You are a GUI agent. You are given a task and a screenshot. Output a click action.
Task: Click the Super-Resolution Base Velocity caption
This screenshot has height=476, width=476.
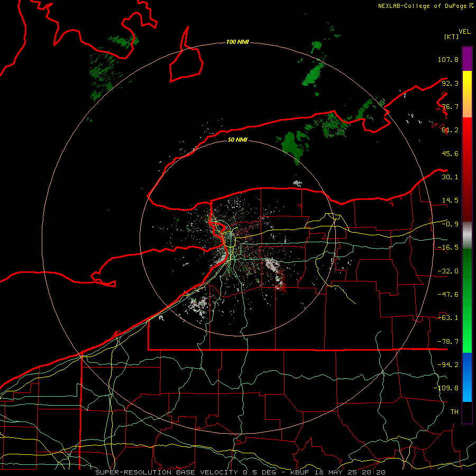tap(241, 472)
